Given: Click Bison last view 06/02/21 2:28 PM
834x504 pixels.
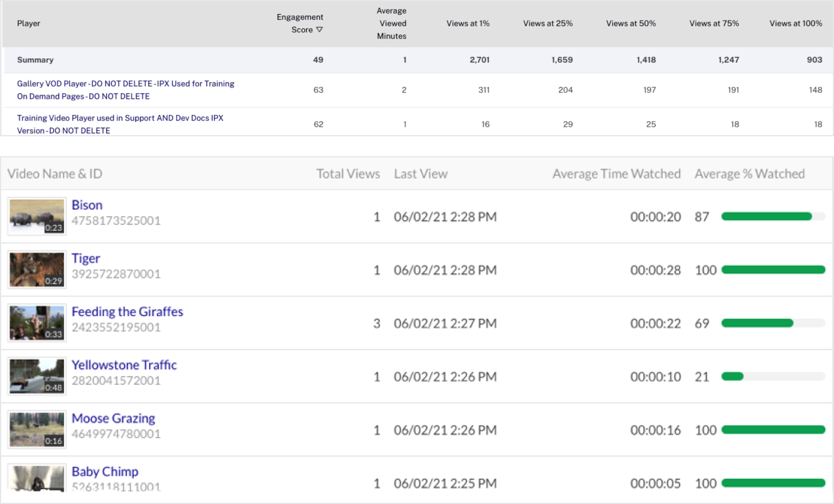Looking at the screenshot, I should coord(445,217).
